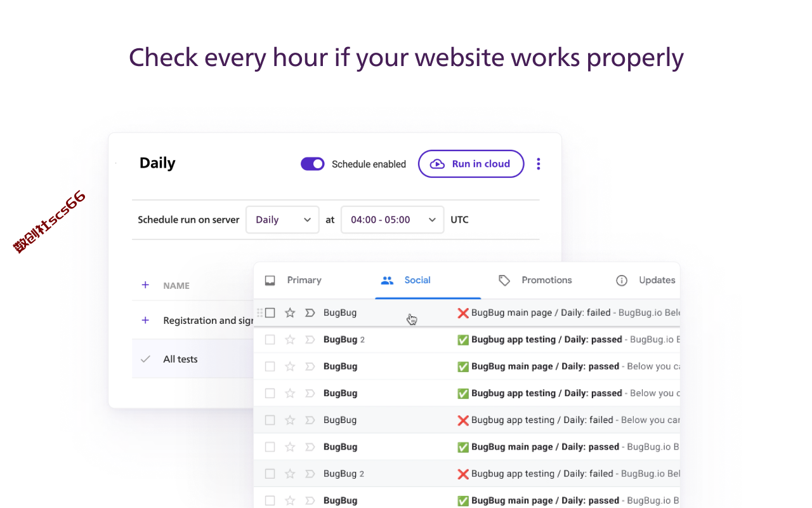Switch to the Social inbox tab
This screenshot has width=812, height=508.
pyautogui.click(x=428, y=280)
